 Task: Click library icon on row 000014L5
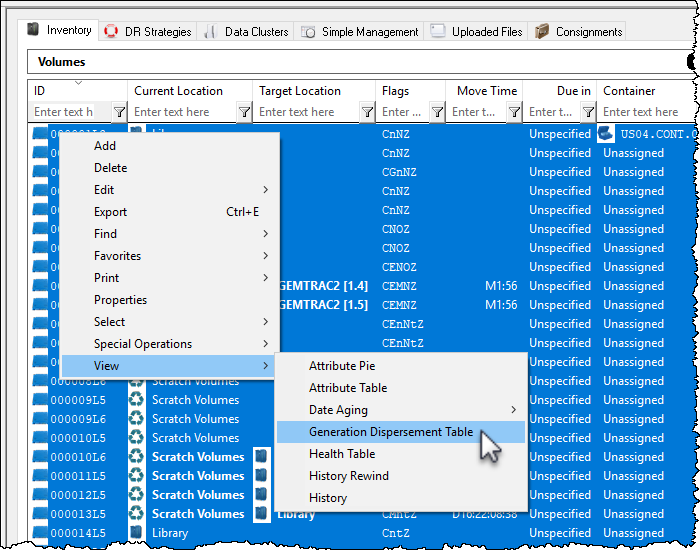pyautogui.click(x=136, y=533)
